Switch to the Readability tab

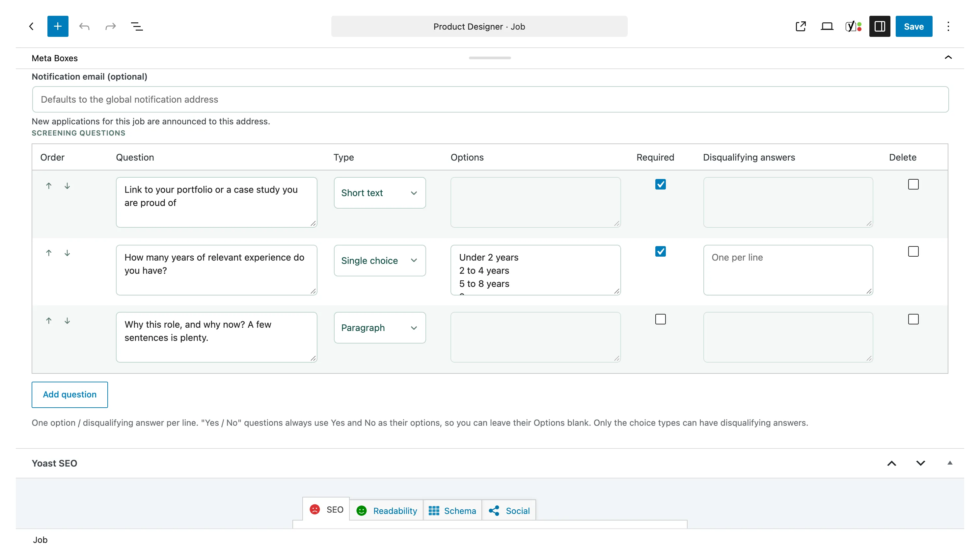click(x=387, y=511)
